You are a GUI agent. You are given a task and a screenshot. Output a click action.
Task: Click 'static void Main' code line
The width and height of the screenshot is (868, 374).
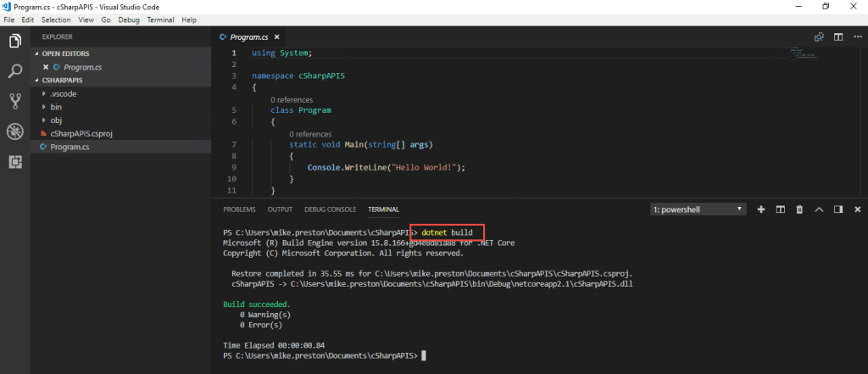click(360, 145)
